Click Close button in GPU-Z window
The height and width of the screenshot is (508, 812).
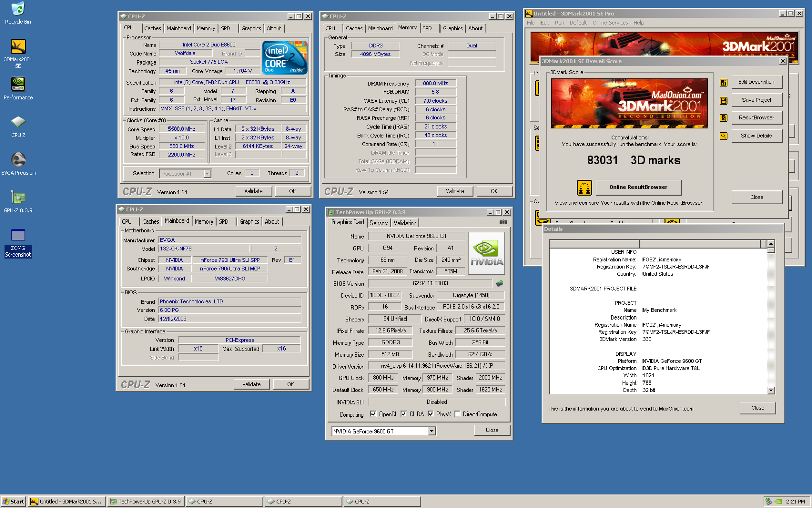pyautogui.click(x=492, y=430)
